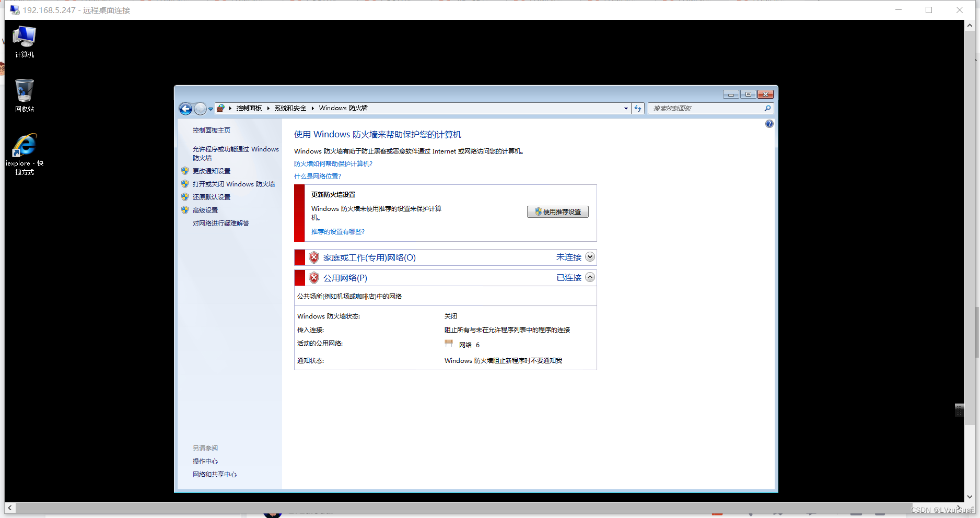Viewport: 980px width, 518px height.
Task: Click 家庭或工作(专用)网络(O) header
Action: (x=369, y=257)
